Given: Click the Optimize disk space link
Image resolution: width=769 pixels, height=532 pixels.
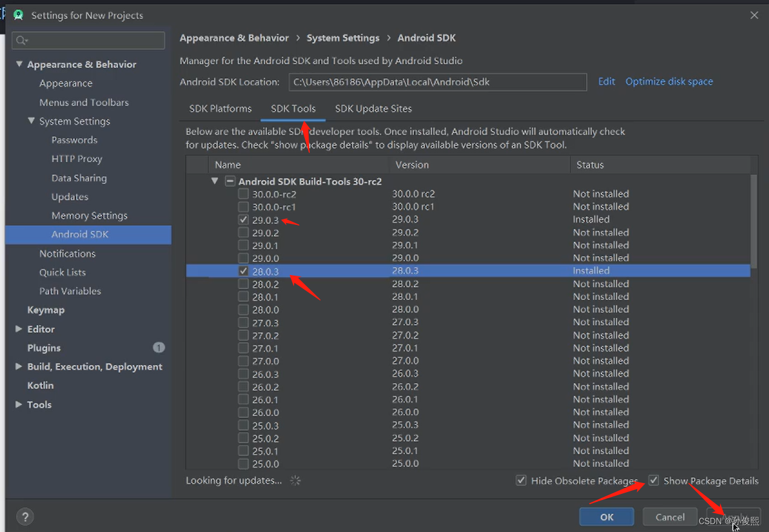Looking at the screenshot, I should point(669,82).
